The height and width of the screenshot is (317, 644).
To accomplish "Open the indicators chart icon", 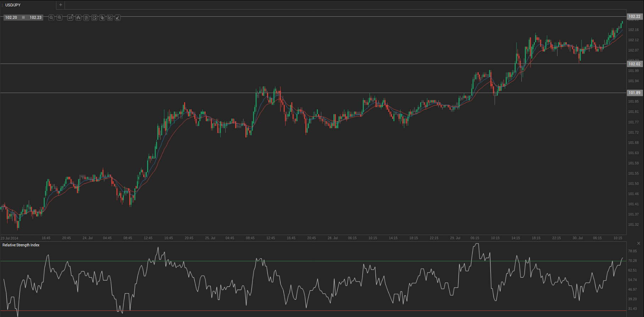I will pyautogui.click(x=94, y=17).
